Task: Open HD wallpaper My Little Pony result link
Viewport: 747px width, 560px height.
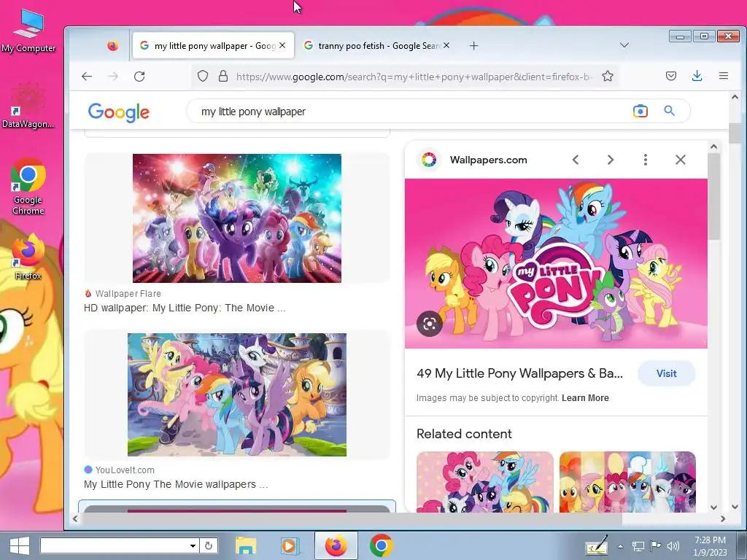Action: point(185,308)
